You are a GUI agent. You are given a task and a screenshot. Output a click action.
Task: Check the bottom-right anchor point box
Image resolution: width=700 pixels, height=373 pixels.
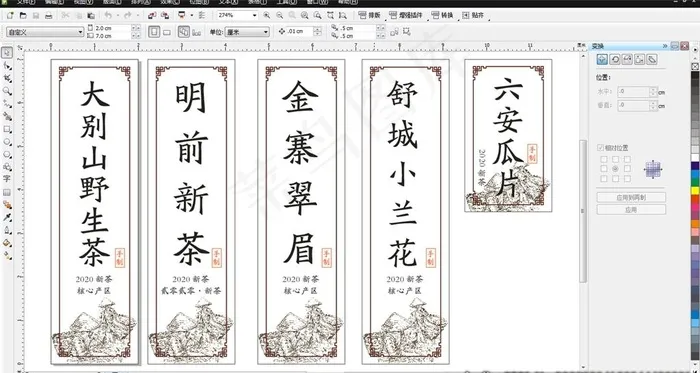click(x=627, y=178)
